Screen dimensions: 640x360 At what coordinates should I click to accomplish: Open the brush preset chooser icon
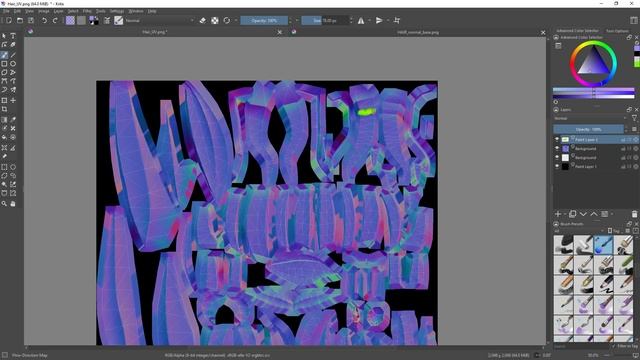(x=119, y=20)
